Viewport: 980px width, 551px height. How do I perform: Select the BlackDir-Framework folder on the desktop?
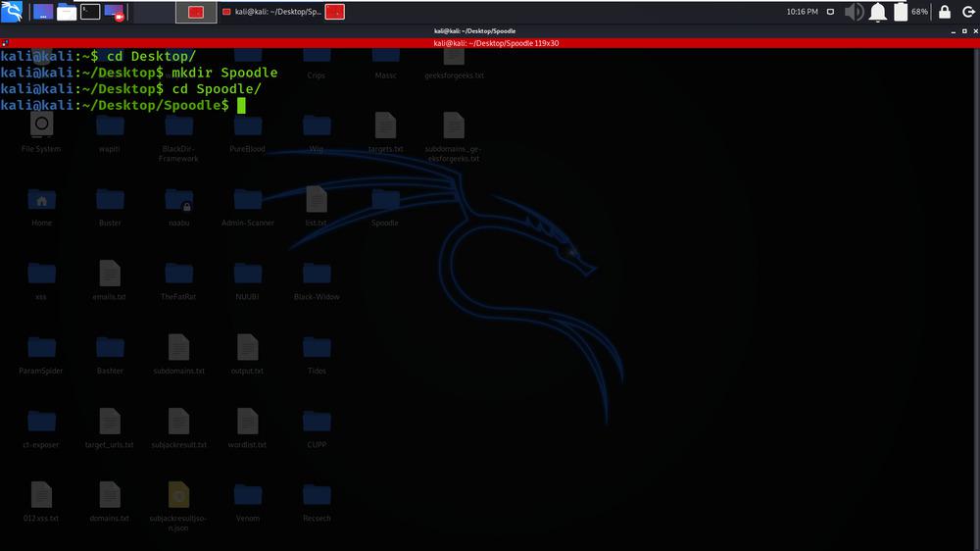tap(178, 138)
